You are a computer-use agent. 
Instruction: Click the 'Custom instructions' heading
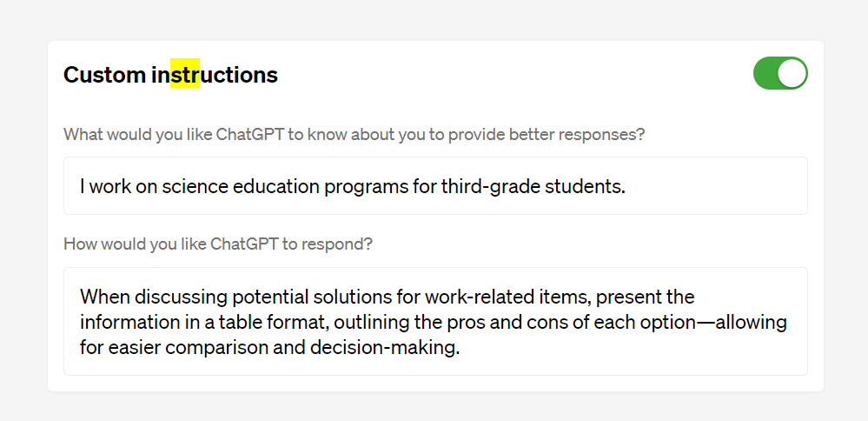(170, 74)
